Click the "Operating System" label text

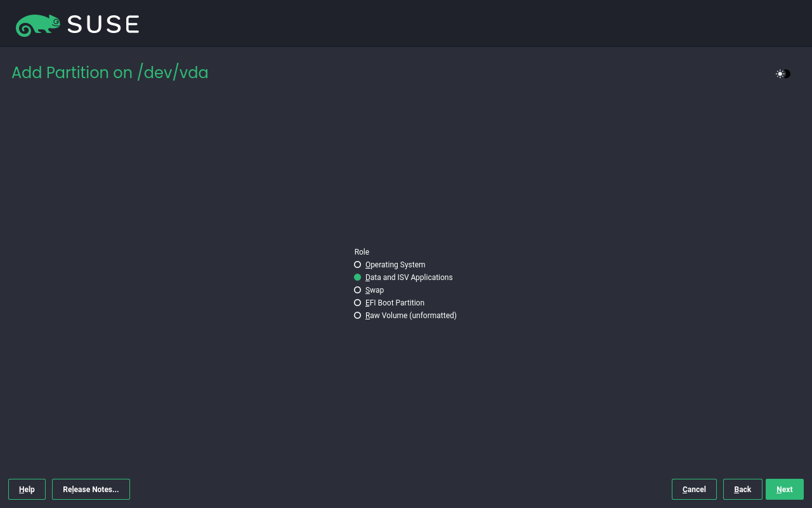(x=395, y=265)
